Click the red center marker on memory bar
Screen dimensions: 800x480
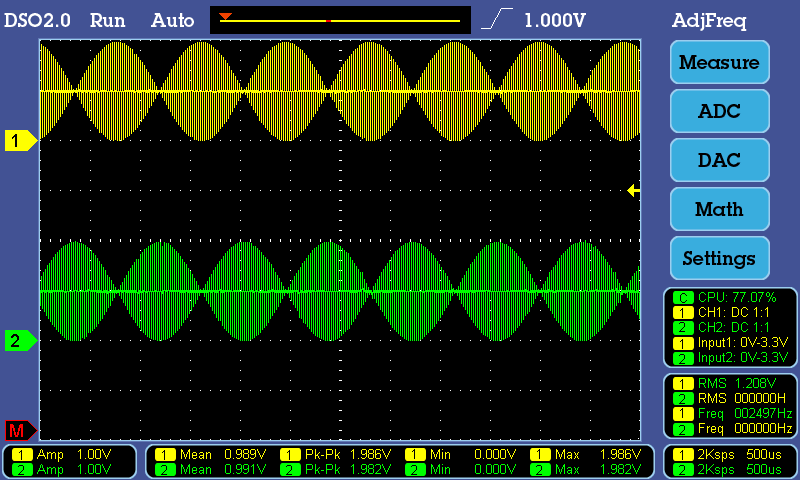(x=329, y=21)
